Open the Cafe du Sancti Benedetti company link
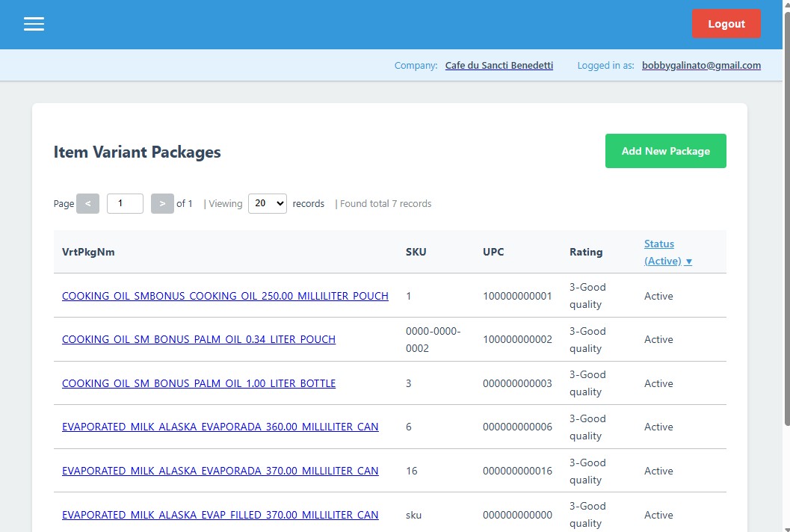Screen dimensions: 790x532 coord(499,66)
